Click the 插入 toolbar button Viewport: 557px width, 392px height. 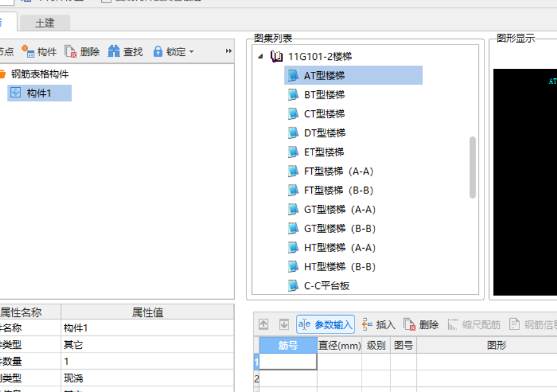tap(379, 324)
